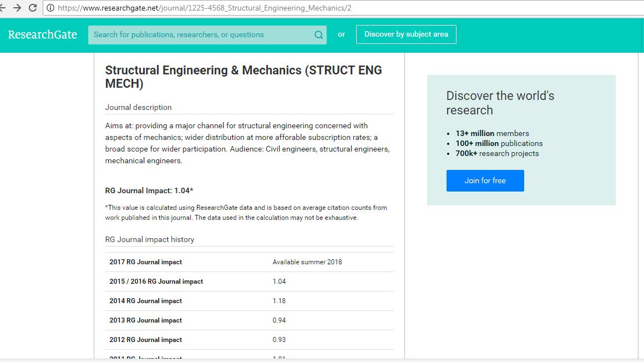The width and height of the screenshot is (644, 362).
Task: Select the 100+ million publications bullet text
Action: (499, 143)
